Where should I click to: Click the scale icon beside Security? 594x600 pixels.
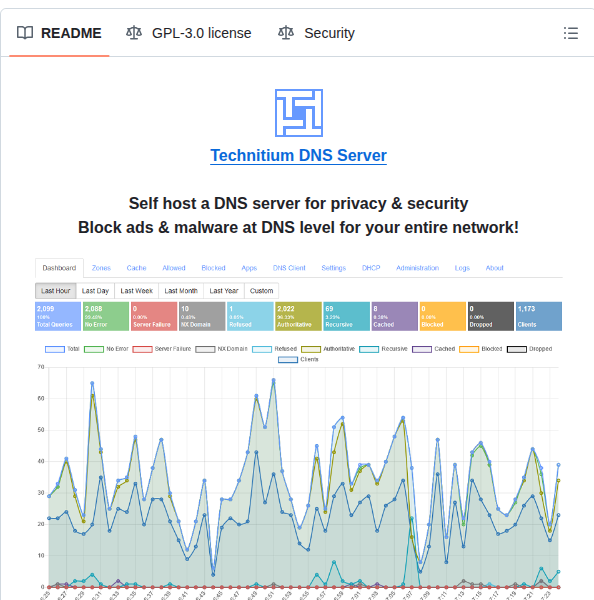click(286, 33)
